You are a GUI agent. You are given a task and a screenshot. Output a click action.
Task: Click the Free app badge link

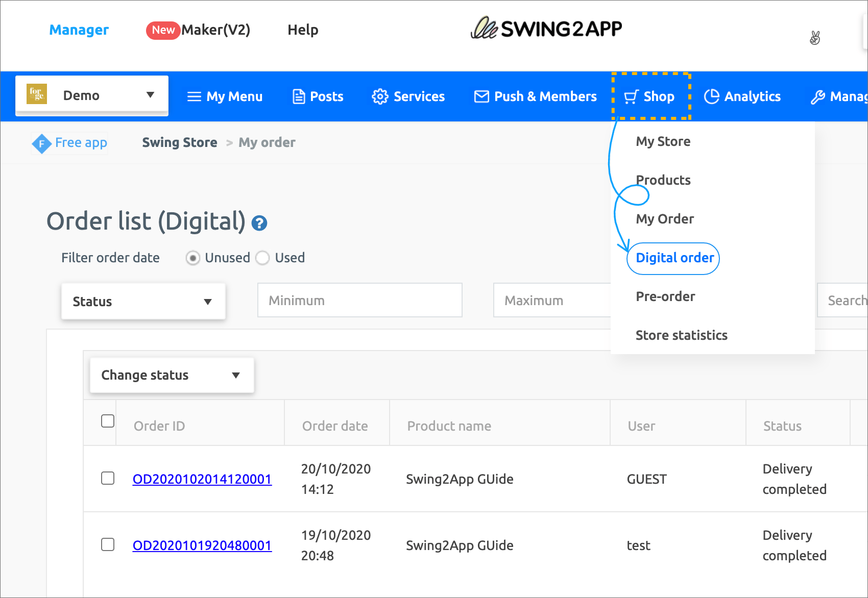pos(70,143)
